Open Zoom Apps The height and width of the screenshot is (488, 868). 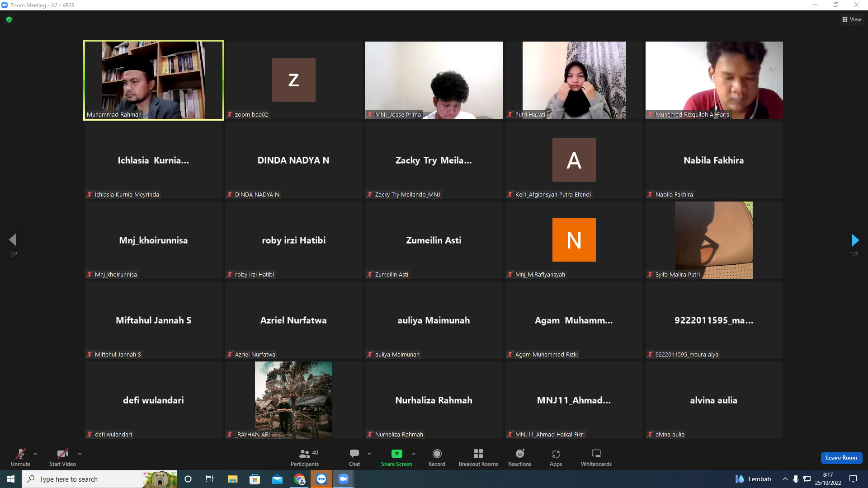pyautogui.click(x=556, y=457)
